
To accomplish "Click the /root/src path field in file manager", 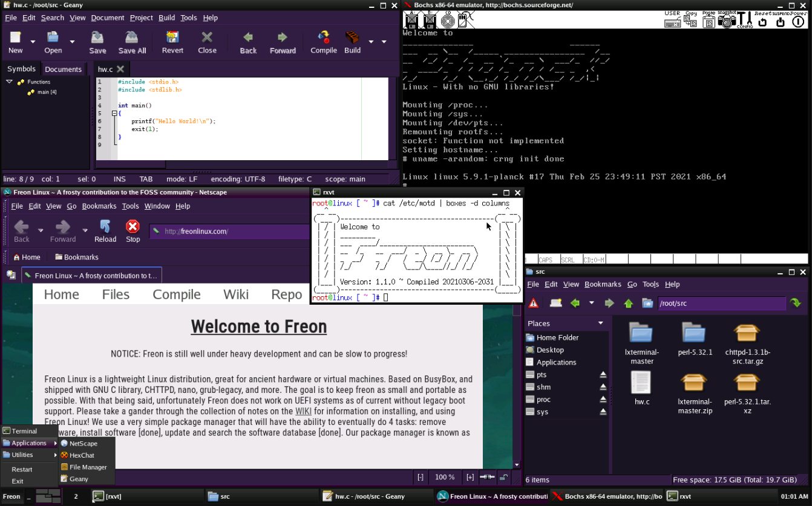I will point(720,303).
